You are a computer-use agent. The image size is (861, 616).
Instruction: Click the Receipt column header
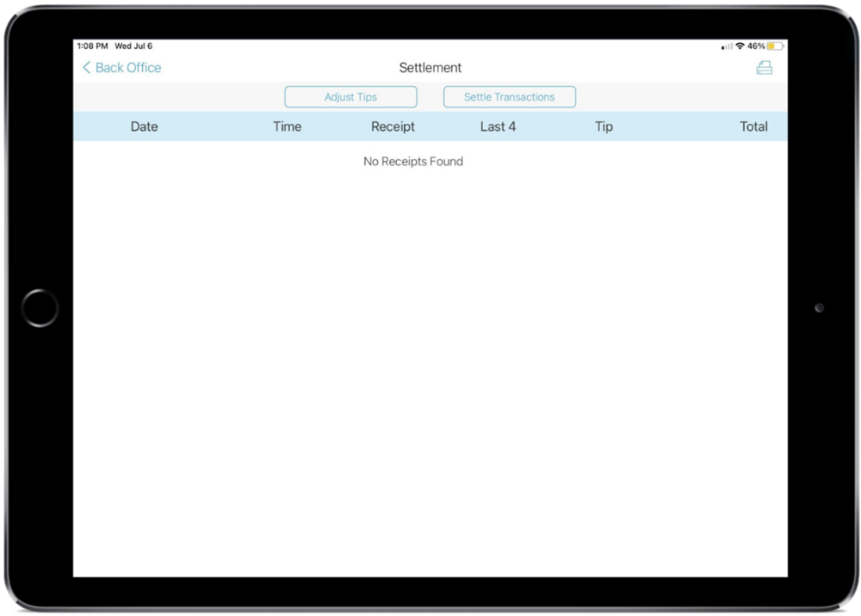(x=393, y=126)
